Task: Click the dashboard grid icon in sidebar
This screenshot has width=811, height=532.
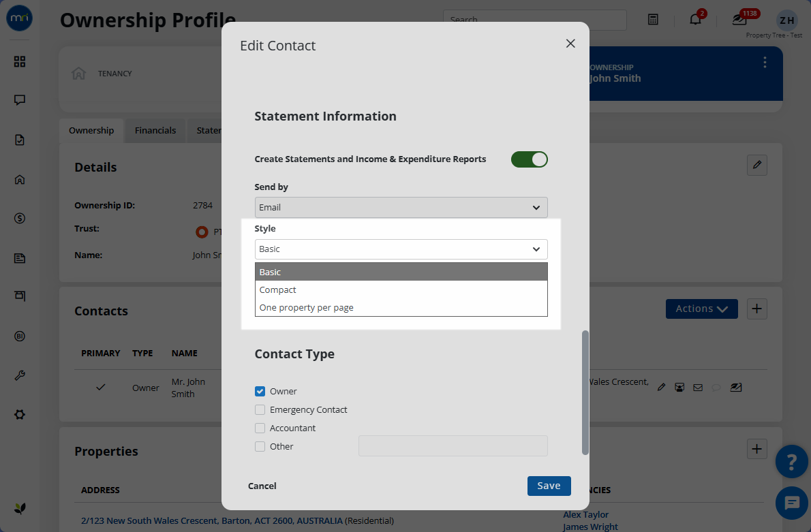Action: [20, 61]
